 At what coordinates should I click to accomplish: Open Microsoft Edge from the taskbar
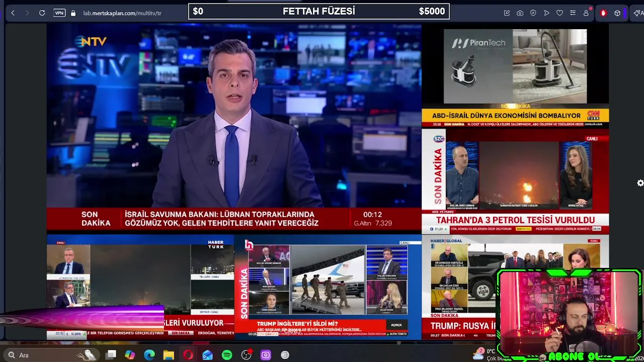click(149, 355)
